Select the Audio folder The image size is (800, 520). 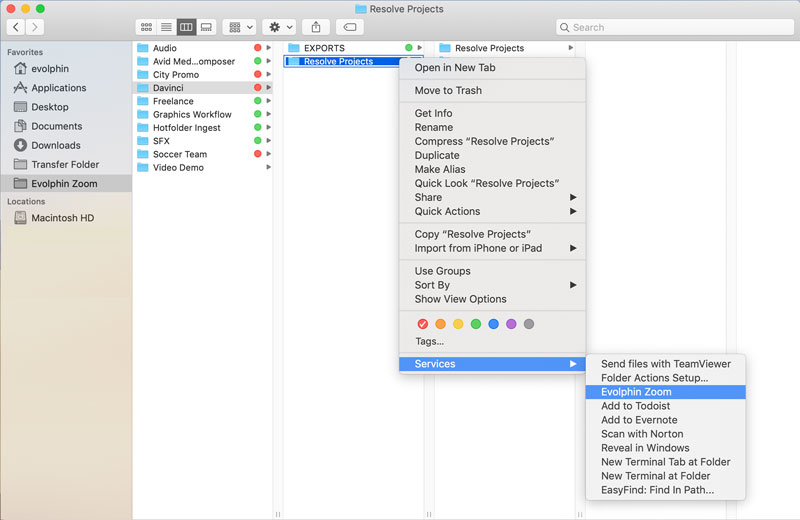pos(203,48)
